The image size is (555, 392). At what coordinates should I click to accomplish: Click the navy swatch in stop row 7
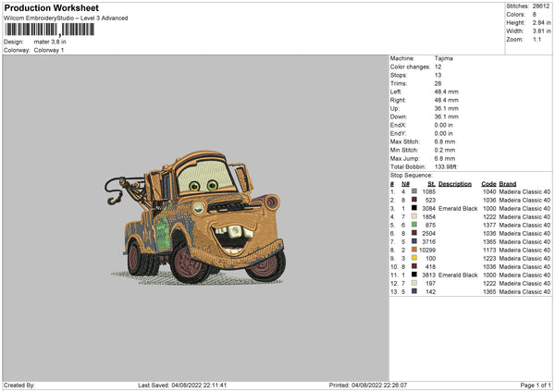point(414,241)
